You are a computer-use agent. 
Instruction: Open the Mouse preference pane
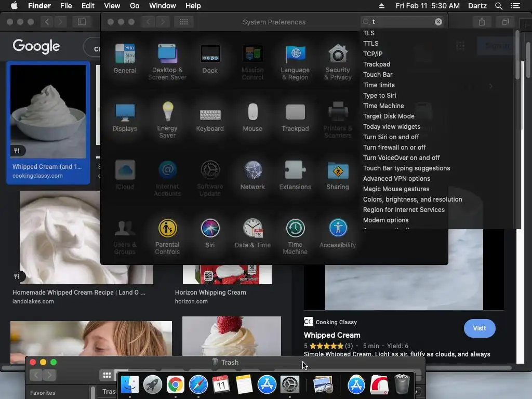[252, 117]
